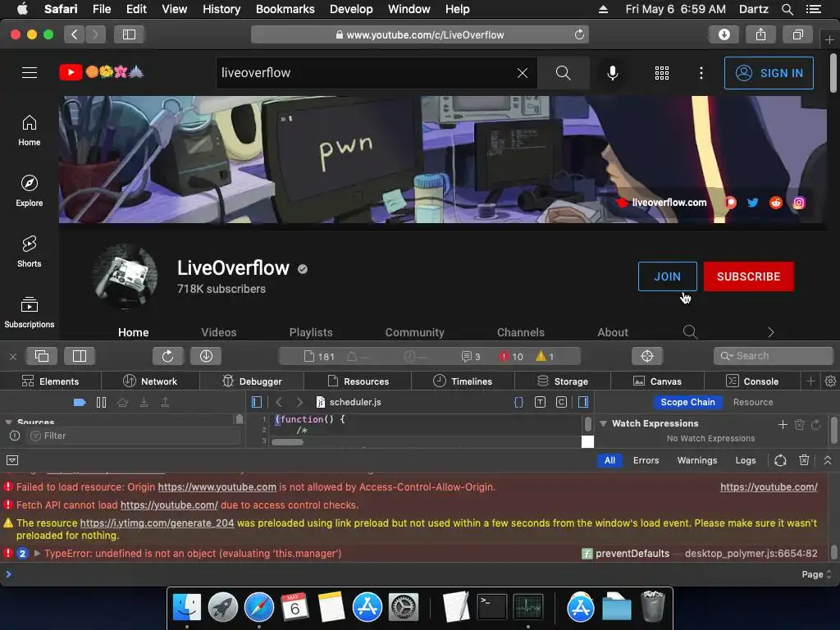Click the inspector download web archive button
This screenshot has width=840, height=630.
point(206,356)
